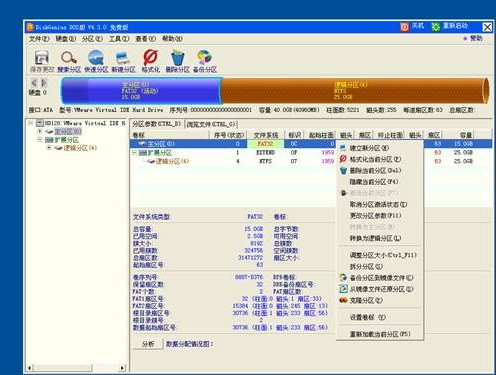
Task: Click right arrow of tree horizontal scrollbar
Action: tap(122, 368)
